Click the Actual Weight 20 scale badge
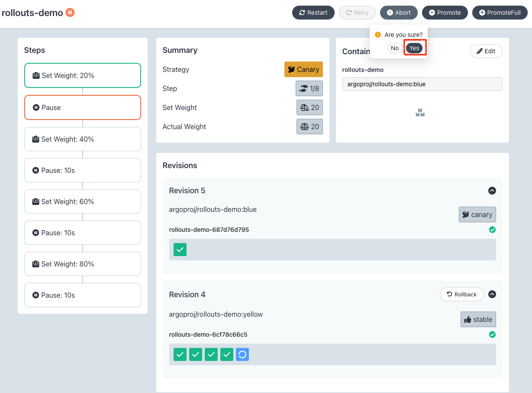The width and height of the screenshot is (532, 393). click(x=310, y=127)
